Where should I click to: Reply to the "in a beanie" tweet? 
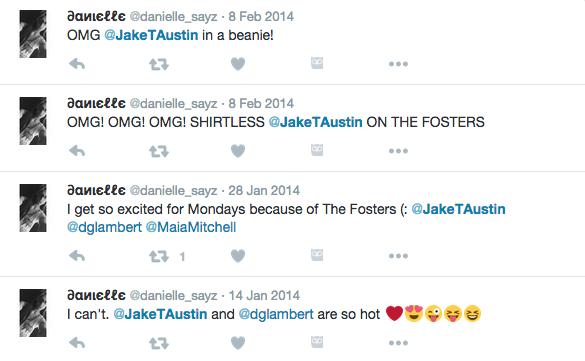(x=77, y=64)
